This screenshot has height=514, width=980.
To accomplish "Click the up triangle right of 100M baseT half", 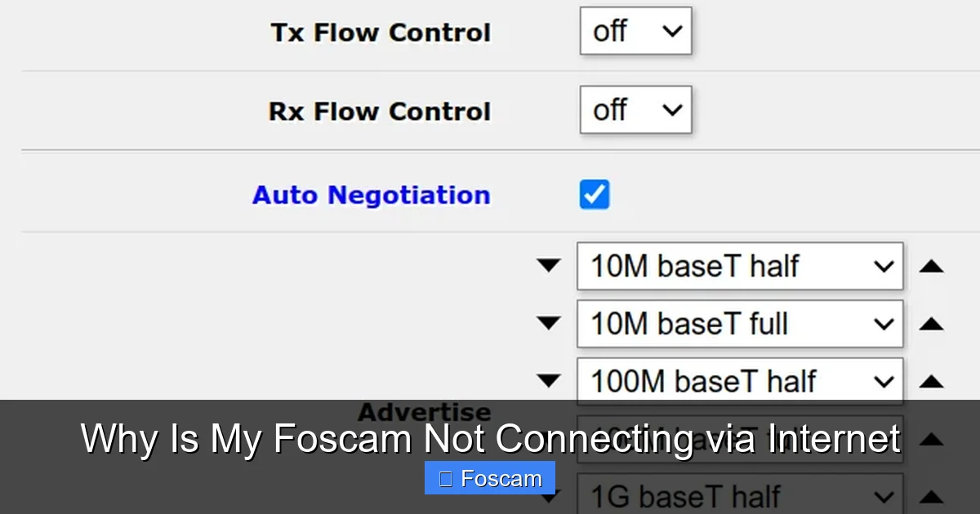I will [931, 379].
